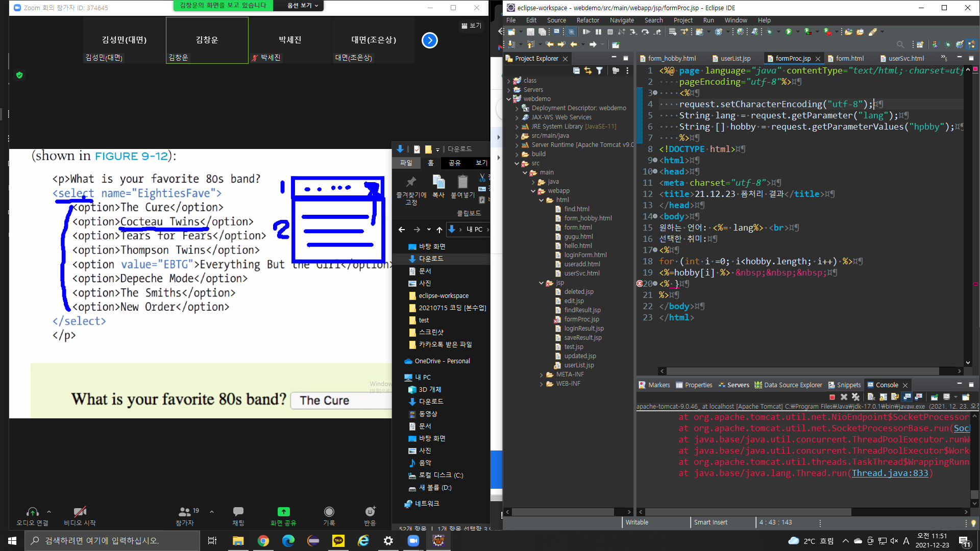
Task: Terminate the Tomcat server via red stop icon
Action: (832, 397)
